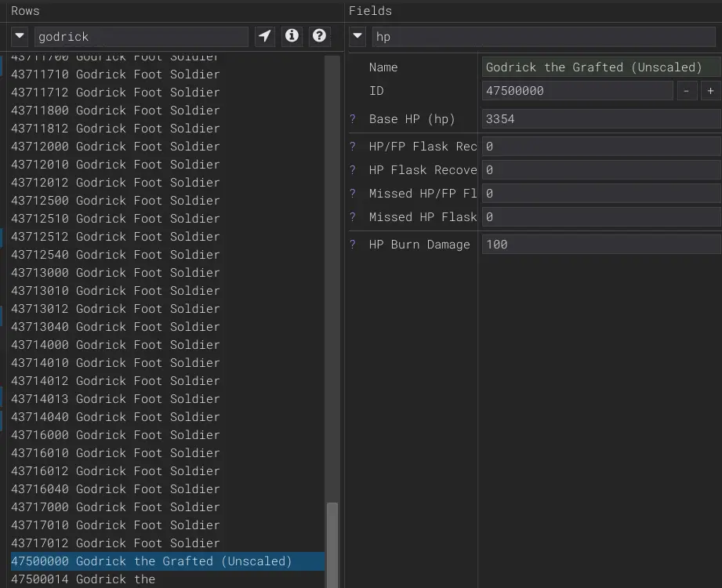
Task: Select row 43713010 Godrick Foot Soldier
Action: tap(168, 291)
